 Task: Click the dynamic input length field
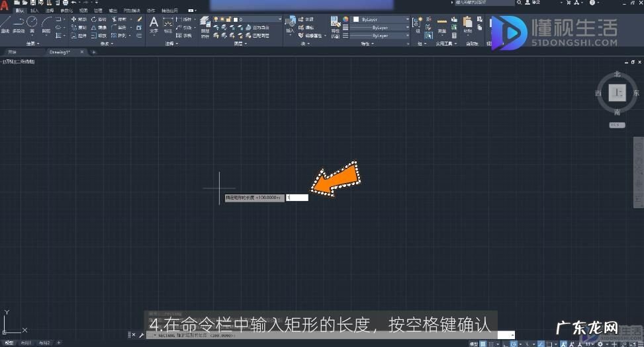297,198
